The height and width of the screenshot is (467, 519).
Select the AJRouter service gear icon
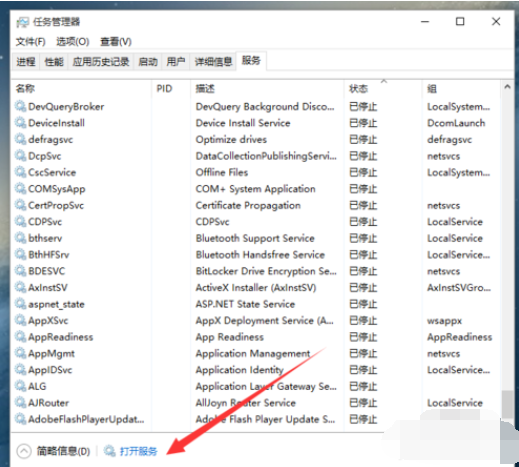click(20, 403)
